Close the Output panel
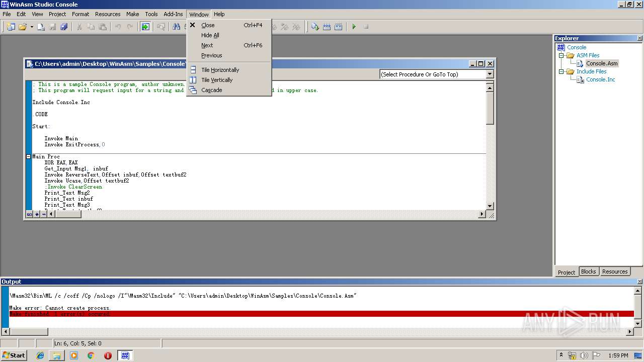 click(x=640, y=282)
